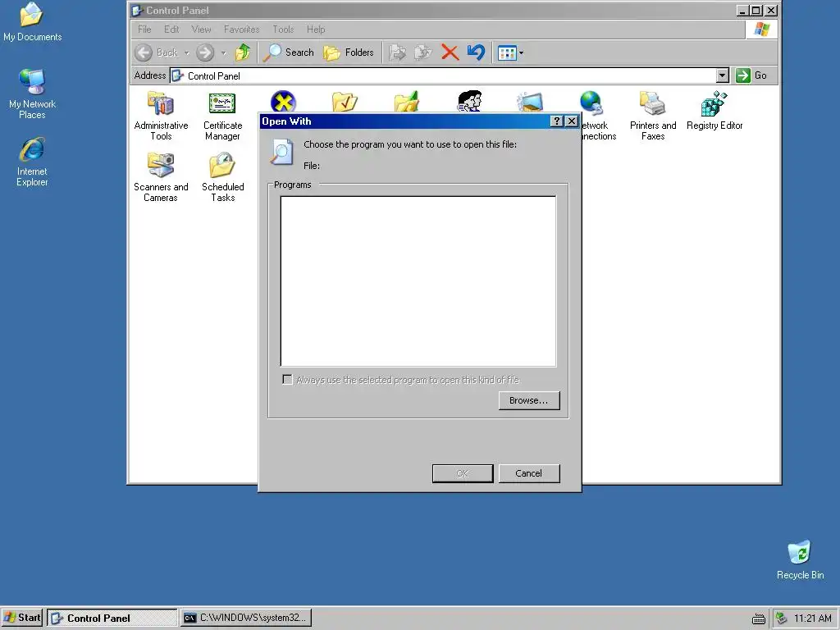
Task: Click the folder with checkmark icon
Action: pyautogui.click(x=345, y=101)
